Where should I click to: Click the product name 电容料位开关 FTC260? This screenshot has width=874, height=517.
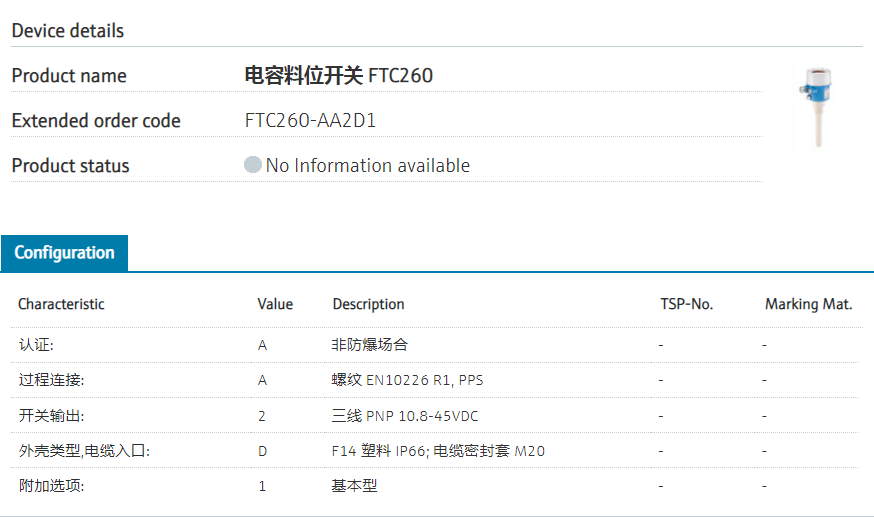click(x=339, y=76)
